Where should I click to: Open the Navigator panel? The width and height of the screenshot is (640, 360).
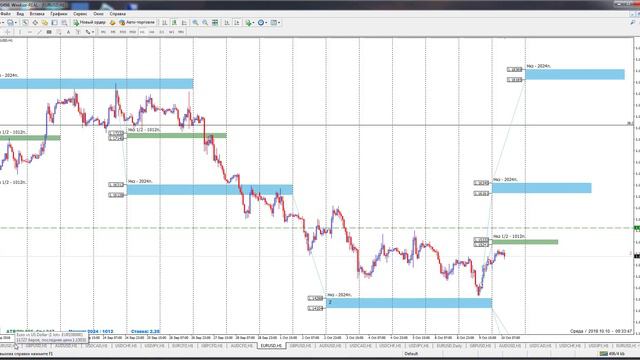click(x=45, y=22)
